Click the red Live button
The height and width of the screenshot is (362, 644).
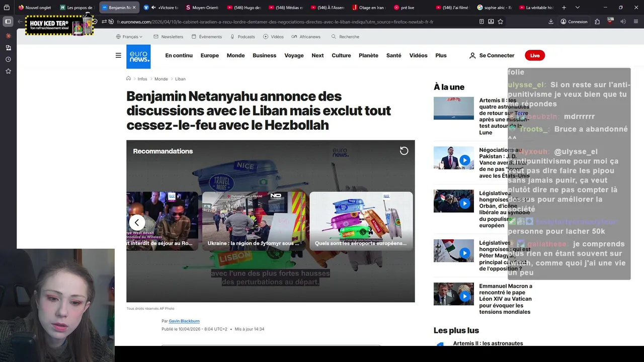535,55
